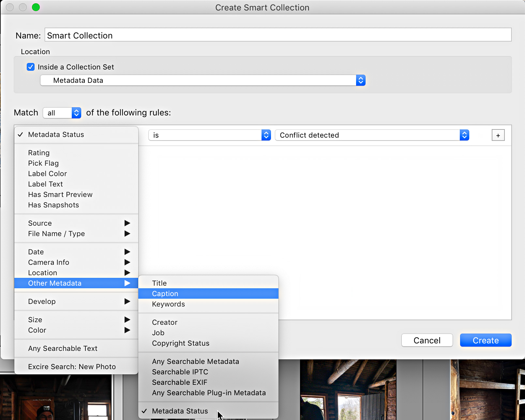This screenshot has height=420, width=525.
Task: Open the Metadata Data collection set dropdown
Action: point(360,80)
